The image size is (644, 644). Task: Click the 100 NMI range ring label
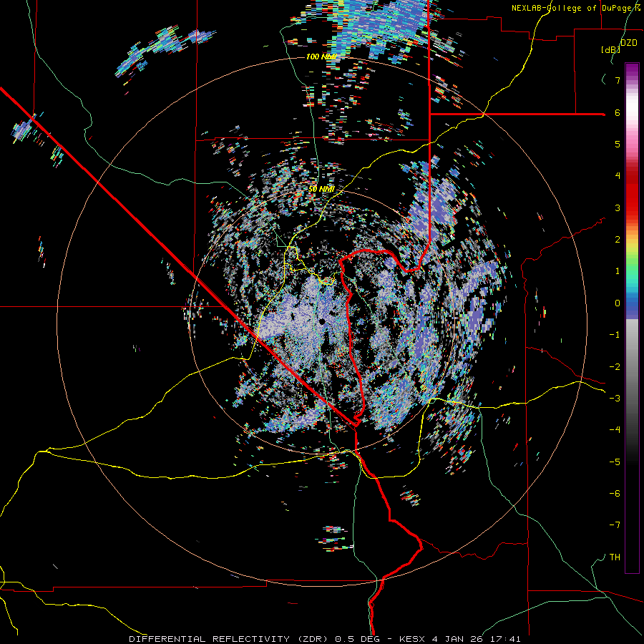pos(321,57)
